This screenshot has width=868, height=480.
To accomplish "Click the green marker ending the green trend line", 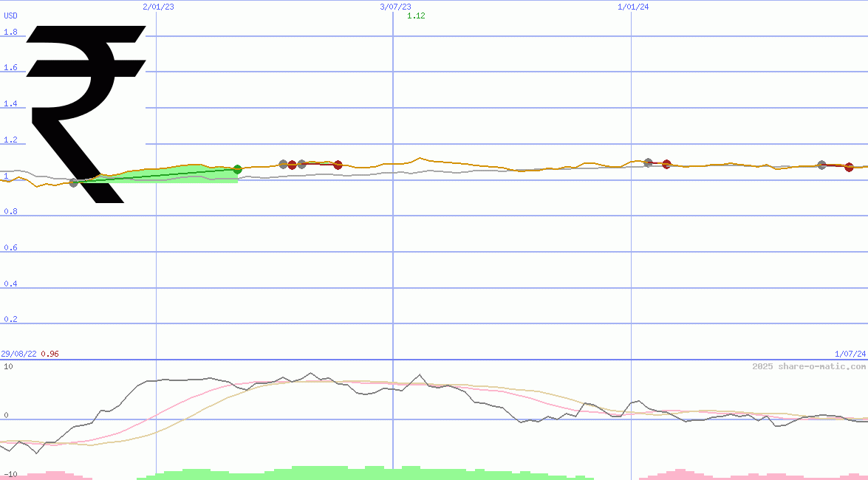I will point(237,169).
